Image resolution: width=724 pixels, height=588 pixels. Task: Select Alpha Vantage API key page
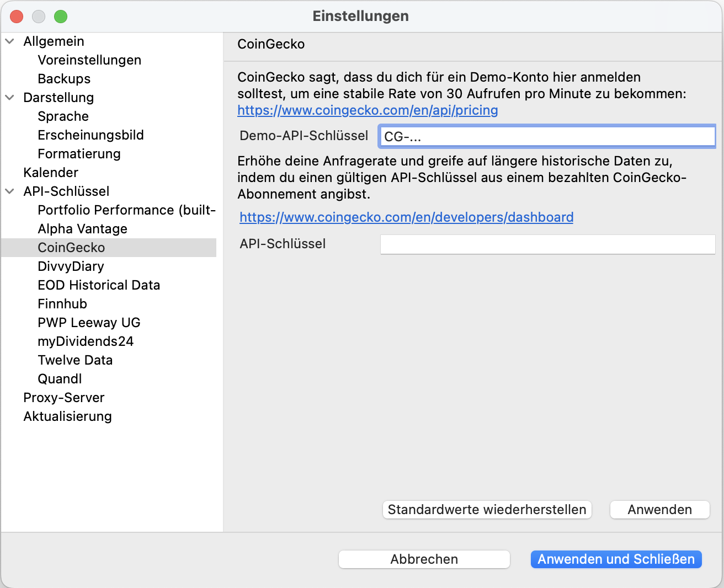(82, 229)
